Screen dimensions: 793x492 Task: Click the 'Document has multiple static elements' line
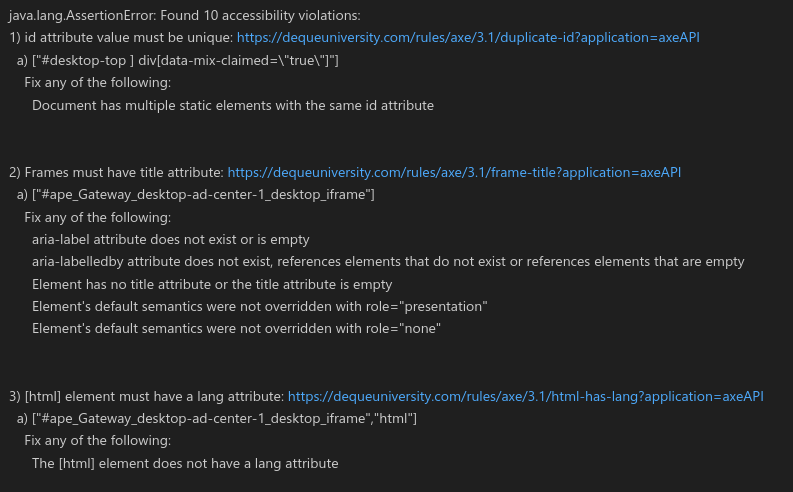pyautogui.click(x=233, y=105)
